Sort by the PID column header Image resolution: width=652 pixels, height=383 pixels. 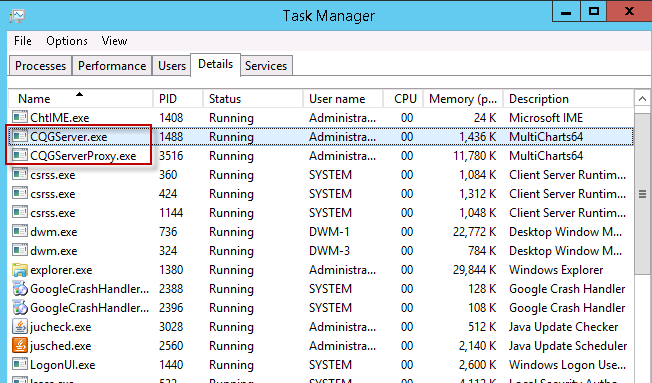(178, 99)
